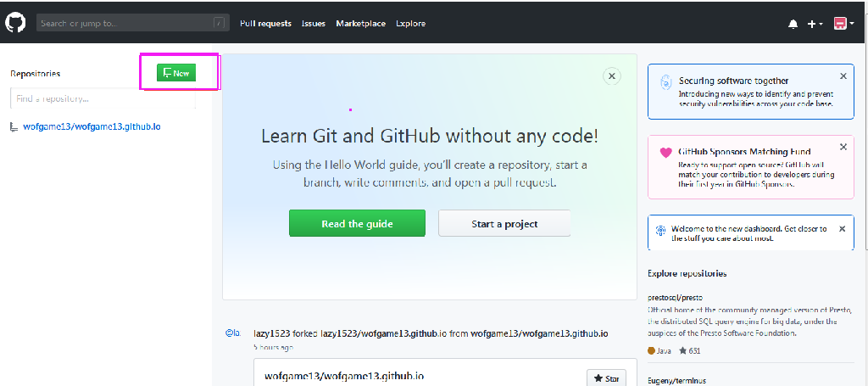This screenshot has height=386, width=868.
Task: Click the shield icon in Securing software notice
Action: [x=666, y=81]
